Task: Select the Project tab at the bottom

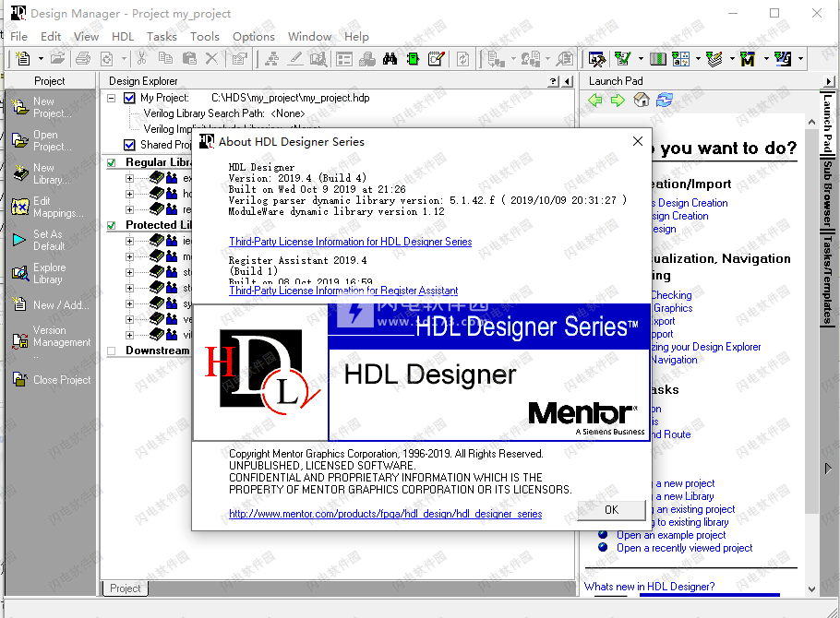Action: pos(125,588)
